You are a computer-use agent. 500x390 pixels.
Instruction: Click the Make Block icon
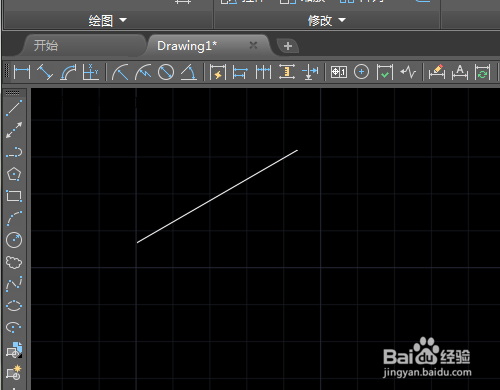point(14,372)
